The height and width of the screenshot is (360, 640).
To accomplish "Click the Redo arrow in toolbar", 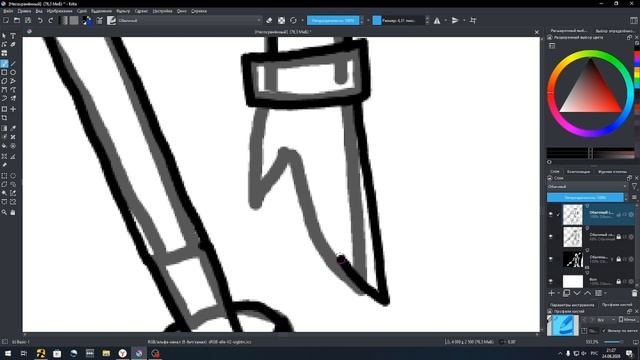I will (x=51, y=20).
